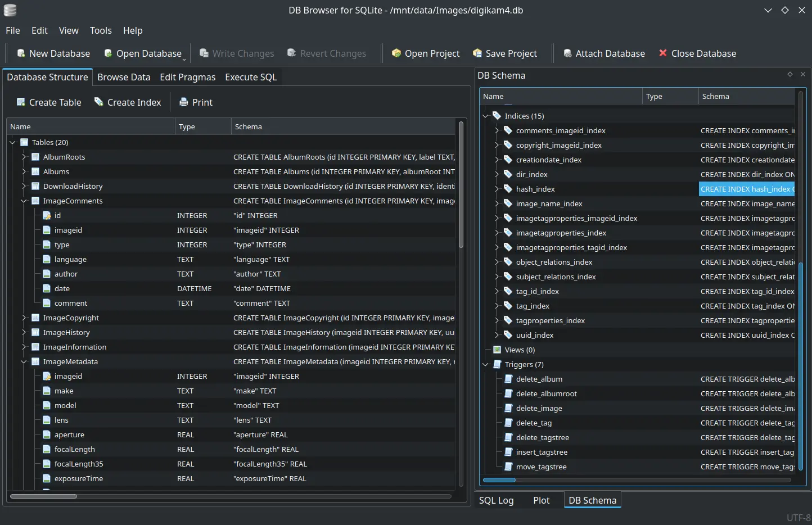Click the DownloadHistory table icon
This screenshot has height=525, width=812.
tap(35, 186)
